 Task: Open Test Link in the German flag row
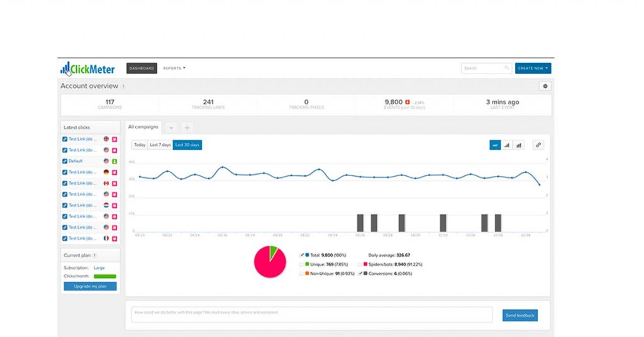pos(82,172)
